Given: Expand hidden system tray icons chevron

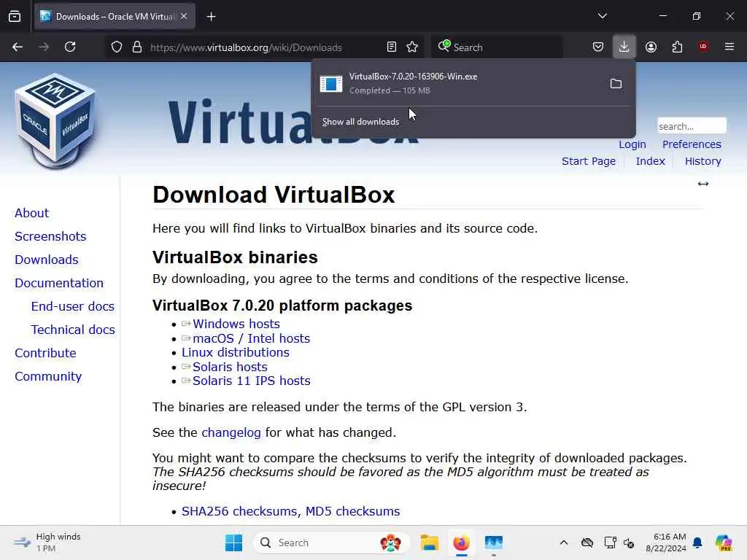Looking at the screenshot, I should pyautogui.click(x=564, y=542).
